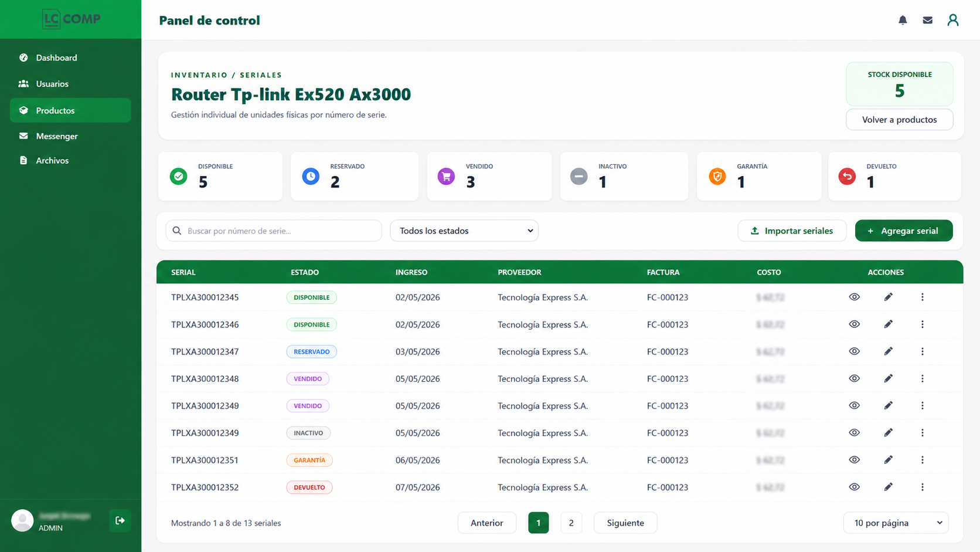The height and width of the screenshot is (552, 980).
Task: Open the 10 por página dropdown
Action: [896, 523]
